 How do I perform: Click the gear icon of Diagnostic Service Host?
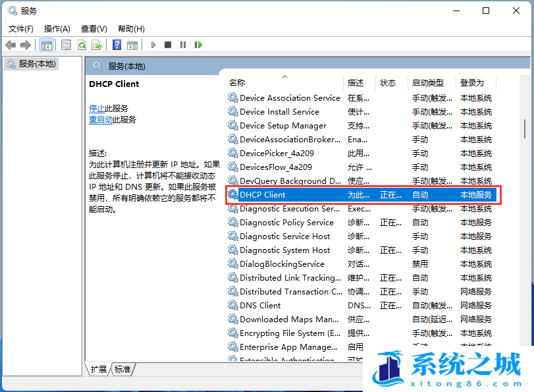[233, 236]
